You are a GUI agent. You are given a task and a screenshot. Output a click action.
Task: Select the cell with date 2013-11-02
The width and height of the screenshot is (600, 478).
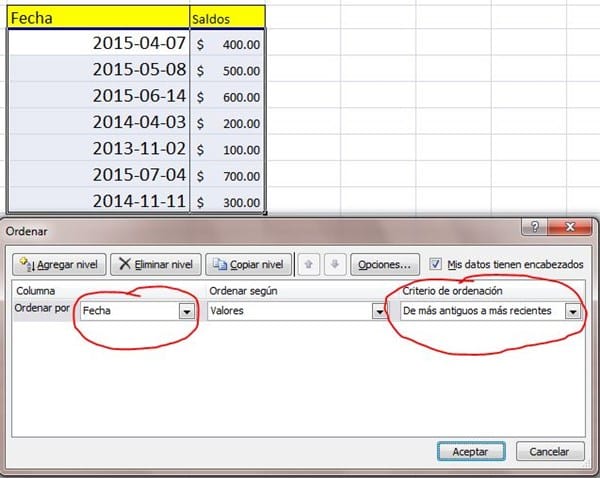[x=98, y=148]
